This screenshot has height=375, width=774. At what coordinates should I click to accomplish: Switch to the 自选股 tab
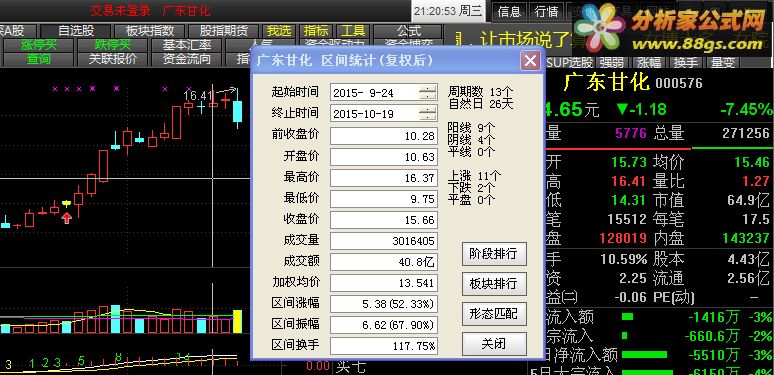point(76,31)
